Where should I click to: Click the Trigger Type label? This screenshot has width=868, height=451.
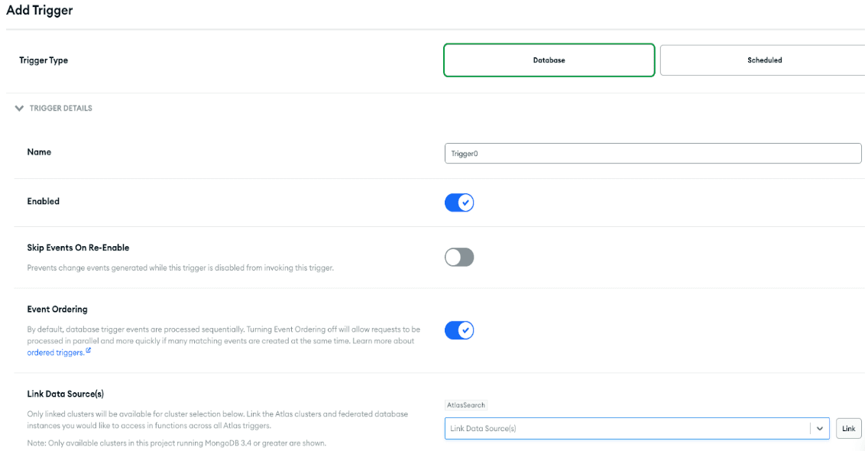point(44,60)
